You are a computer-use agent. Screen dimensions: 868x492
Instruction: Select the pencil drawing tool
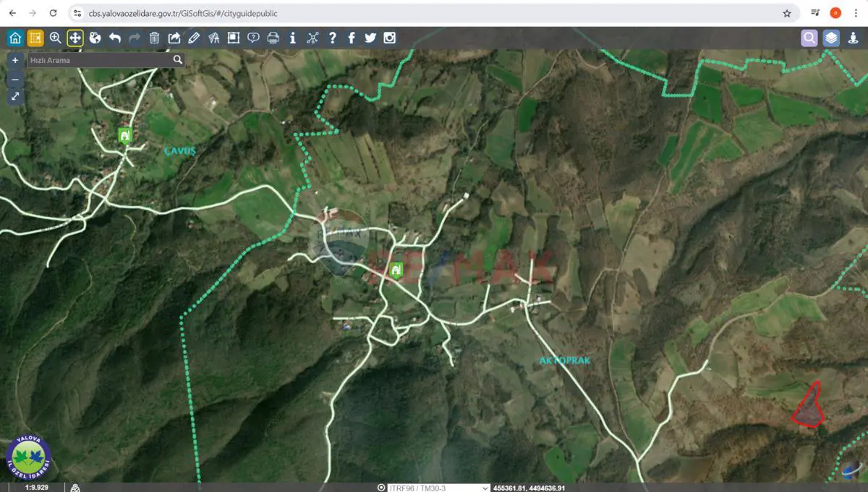pyautogui.click(x=194, y=38)
